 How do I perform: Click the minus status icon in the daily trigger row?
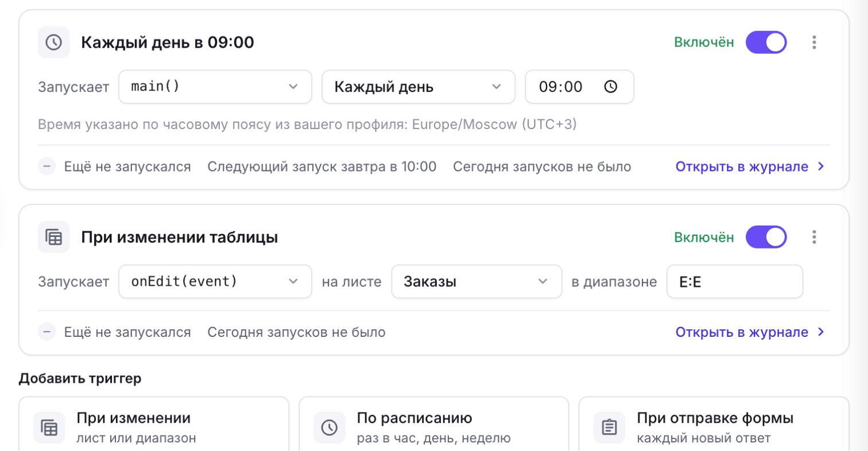click(x=46, y=167)
